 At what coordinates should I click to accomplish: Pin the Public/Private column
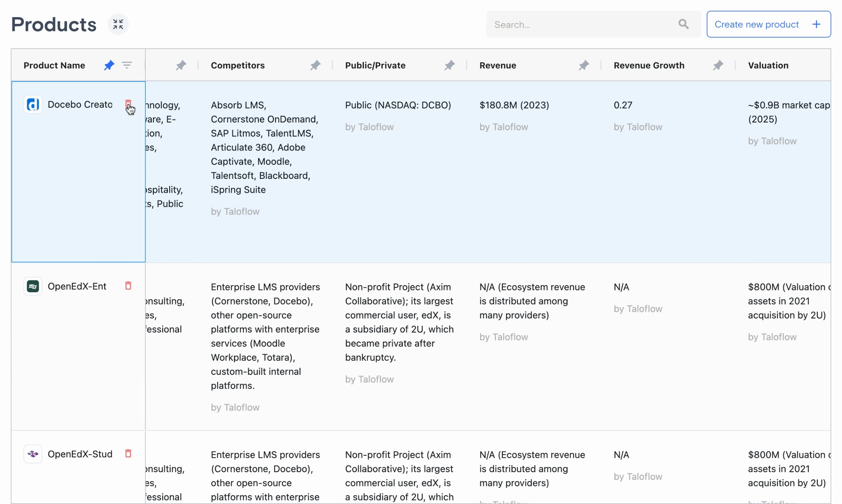(x=449, y=65)
